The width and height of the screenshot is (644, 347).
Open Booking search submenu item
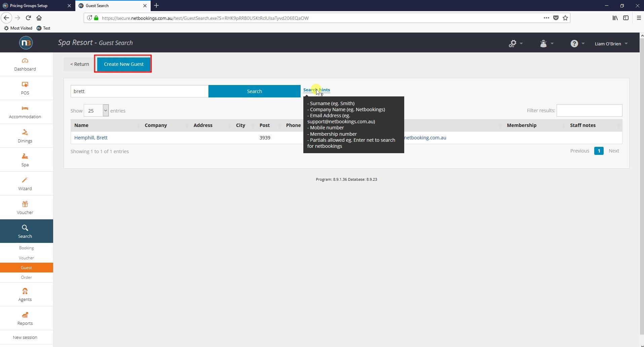click(x=27, y=248)
